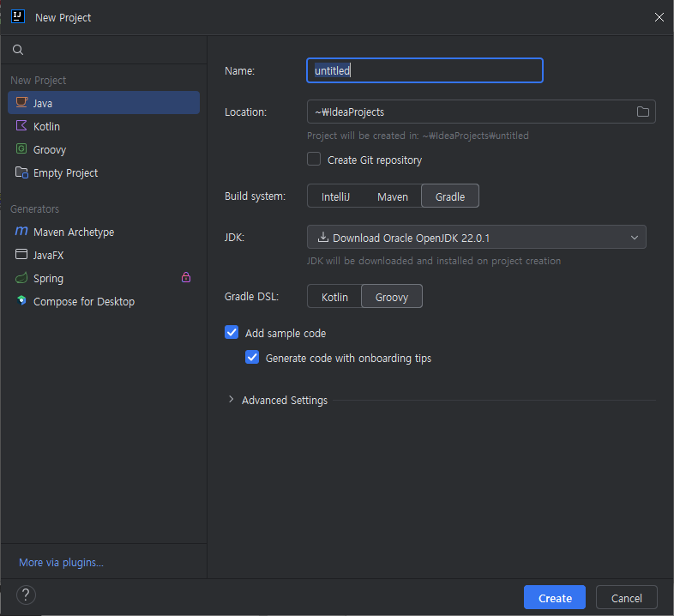The width and height of the screenshot is (674, 616).
Task: Click the Spring leaf icon
Action: (x=21, y=278)
